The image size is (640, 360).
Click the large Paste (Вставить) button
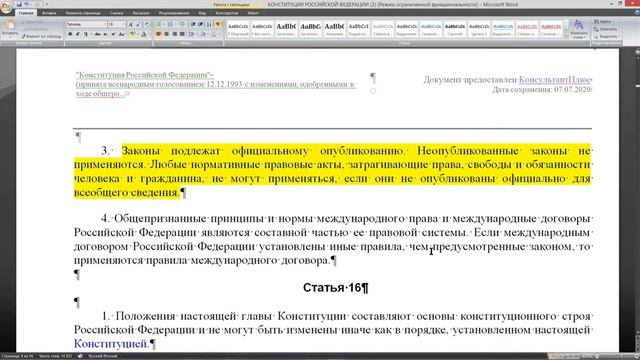(10, 28)
